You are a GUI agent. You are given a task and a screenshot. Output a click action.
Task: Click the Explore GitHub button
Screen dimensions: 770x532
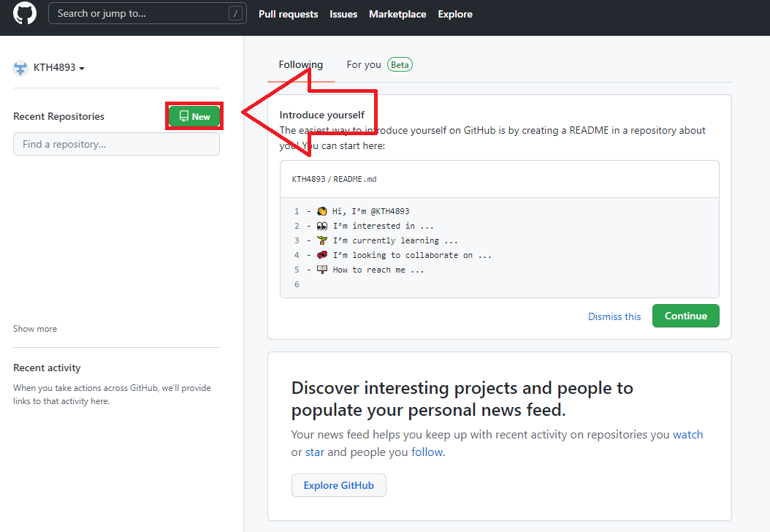click(339, 485)
